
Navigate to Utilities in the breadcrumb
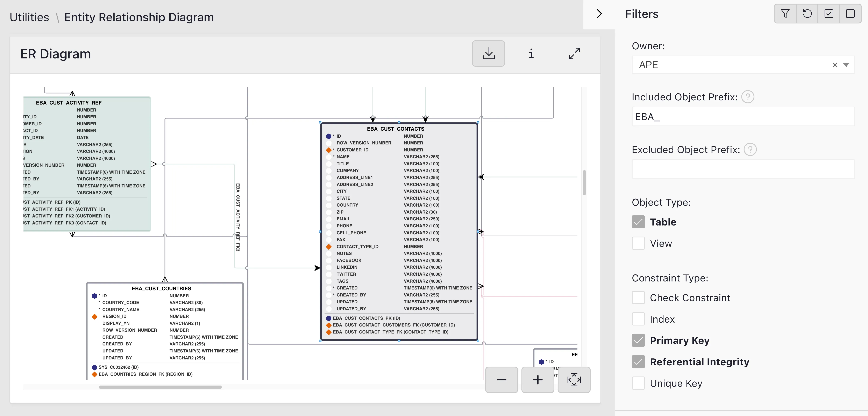point(29,17)
